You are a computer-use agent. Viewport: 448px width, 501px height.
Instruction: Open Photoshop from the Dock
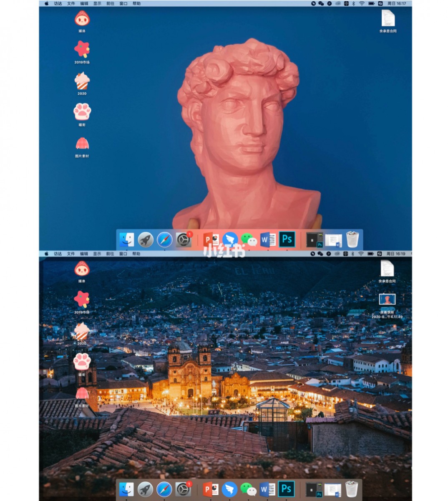pyautogui.click(x=286, y=239)
